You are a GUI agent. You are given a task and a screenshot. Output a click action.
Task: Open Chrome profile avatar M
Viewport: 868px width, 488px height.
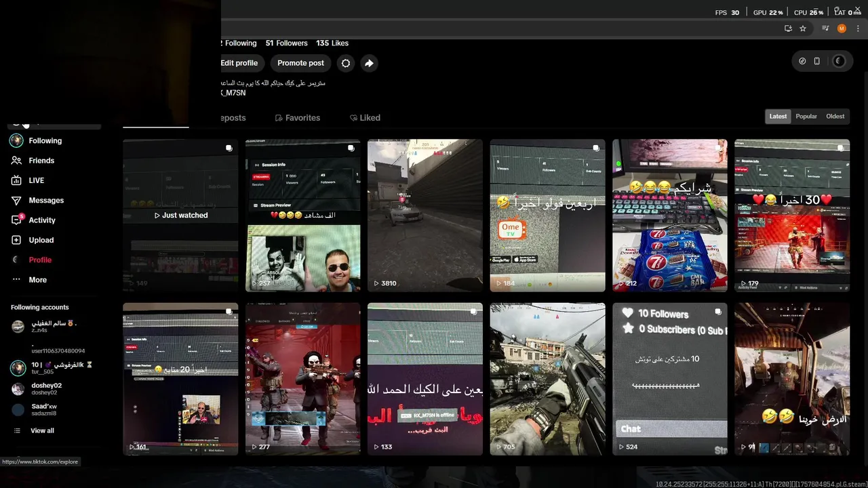point(842,28)
